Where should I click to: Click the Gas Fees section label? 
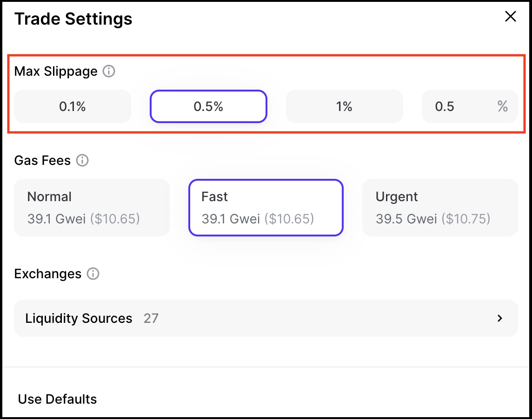[42, 161]
